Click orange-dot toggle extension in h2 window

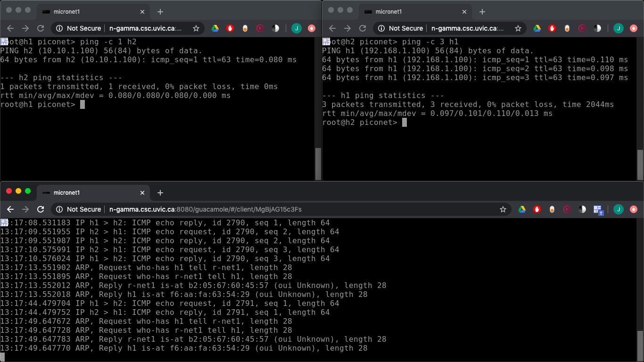coord(567,28)
